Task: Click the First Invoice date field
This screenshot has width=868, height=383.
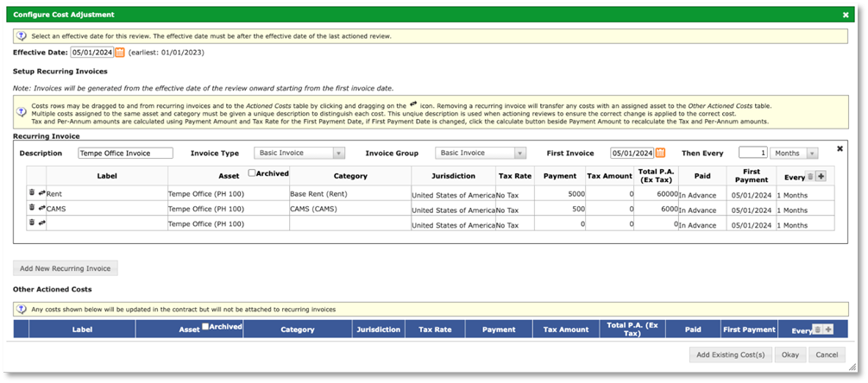Action: [632, 154]
